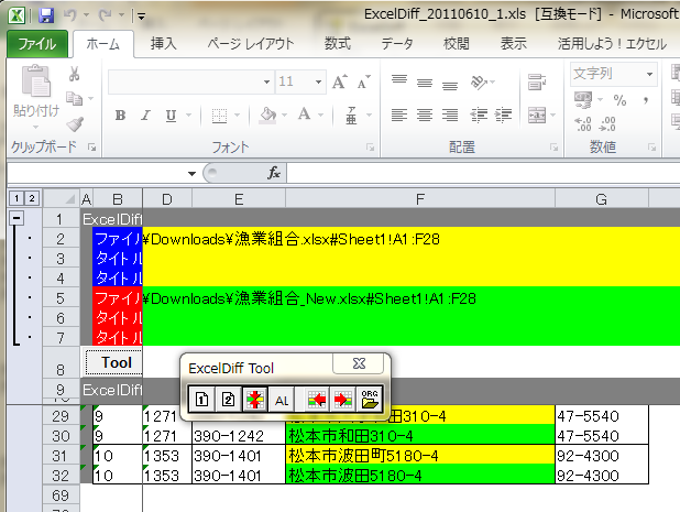The width and height of the screenshot is (680, 512).
Task: Open the customize quick access toolbar arrow
Action: tap(141, 16)
